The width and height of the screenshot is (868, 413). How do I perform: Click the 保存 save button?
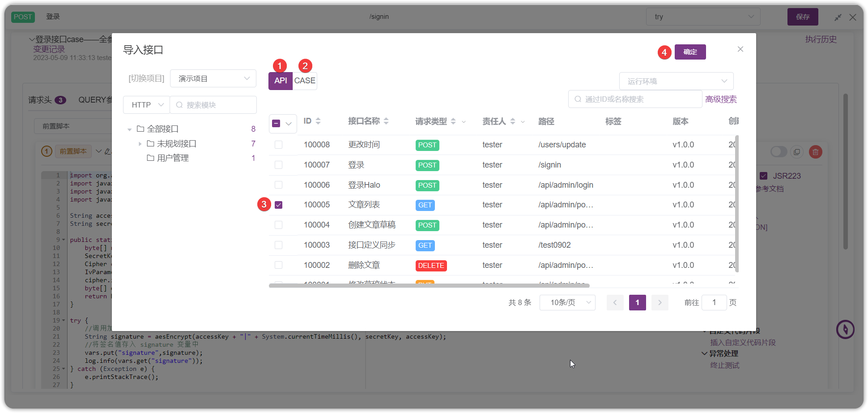pyautogui.click(x=803, y=17)
